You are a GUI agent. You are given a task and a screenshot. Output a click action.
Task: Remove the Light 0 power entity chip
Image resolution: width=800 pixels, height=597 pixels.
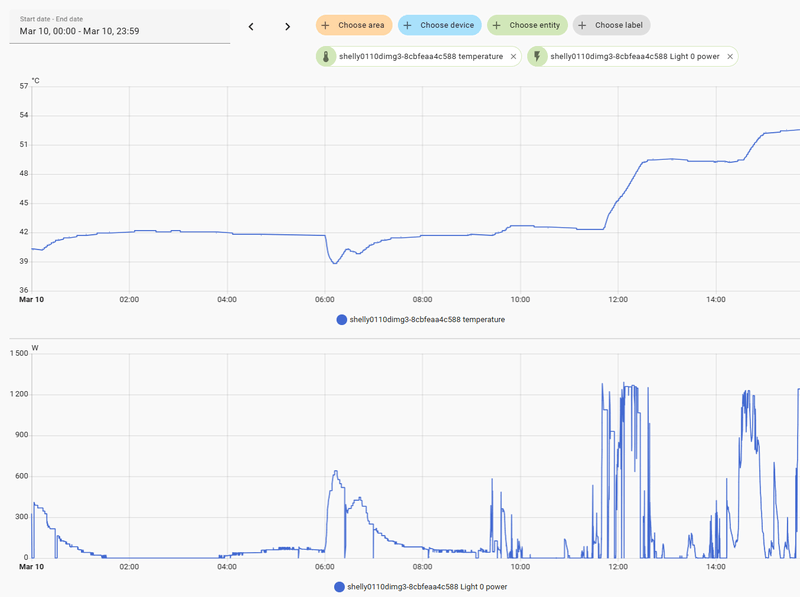(x=730, y=57)
